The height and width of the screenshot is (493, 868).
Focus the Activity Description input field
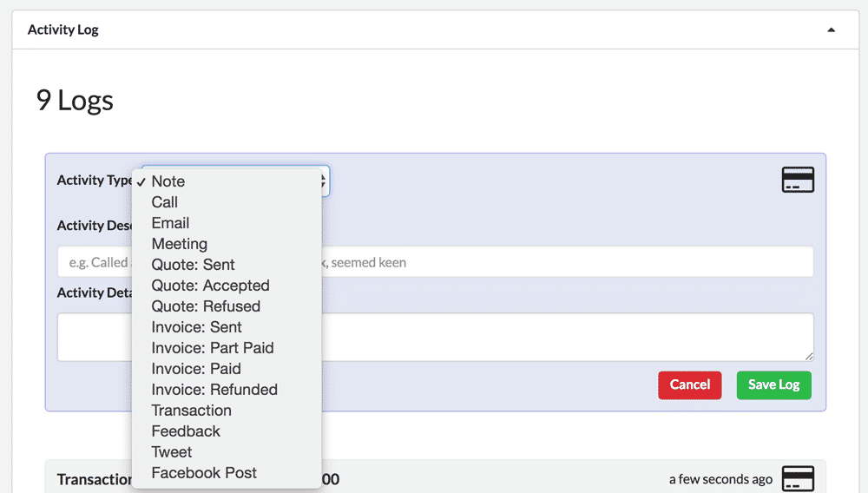tap(435, 262)
